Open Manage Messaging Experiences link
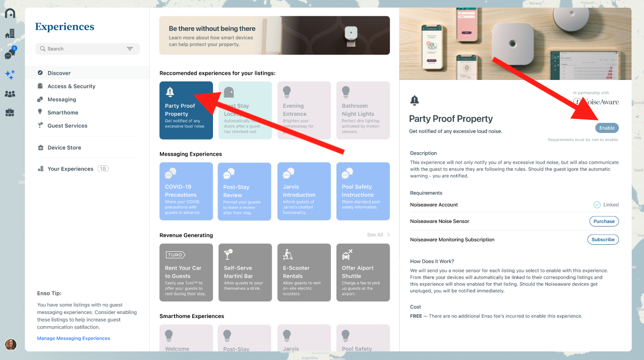This screenshot has height=360, width=644. (x=73, y=338)
